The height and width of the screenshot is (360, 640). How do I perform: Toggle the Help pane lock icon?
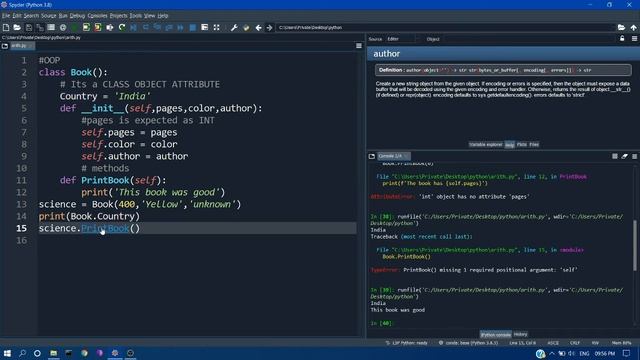pyautogui.click(x=622, y=39)
